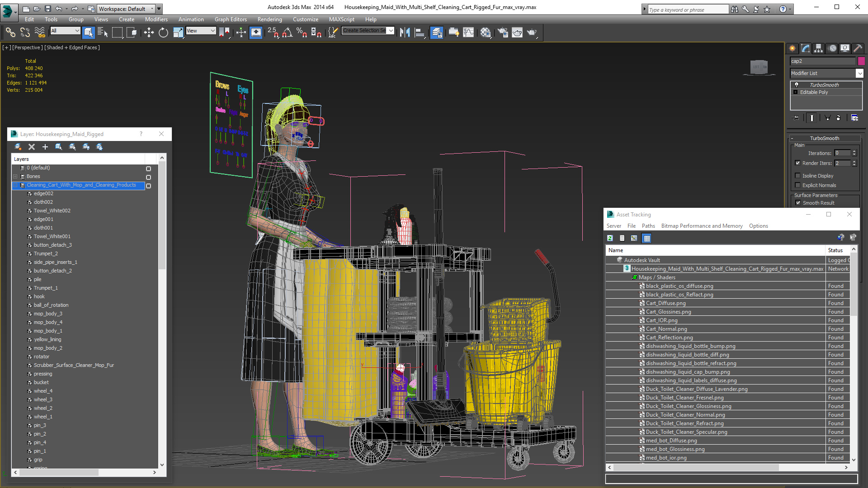The height and width of the screenshot is (488, 868).
Task: Click Configure Modifier Sets icon
Action: pos(854,118)
